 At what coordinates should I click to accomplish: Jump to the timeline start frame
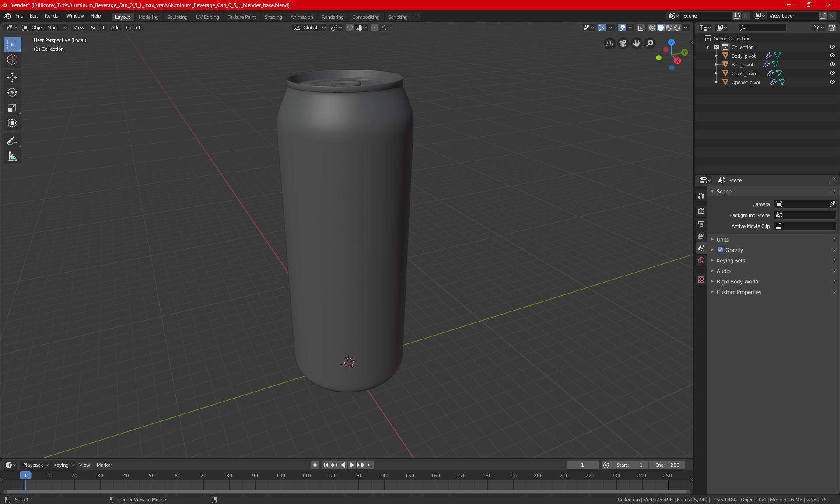pyautogui.click(x=325, y=465)
